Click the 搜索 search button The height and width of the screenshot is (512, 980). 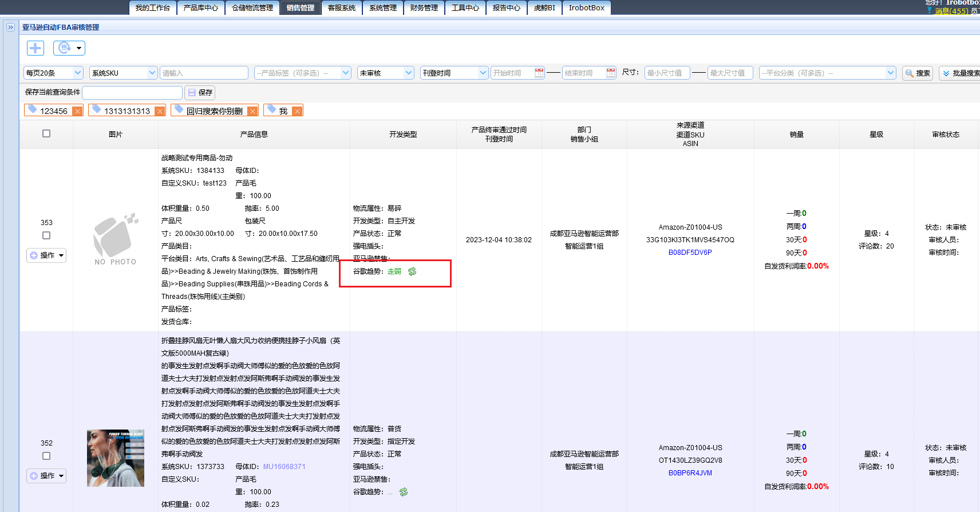pos(918,73)
